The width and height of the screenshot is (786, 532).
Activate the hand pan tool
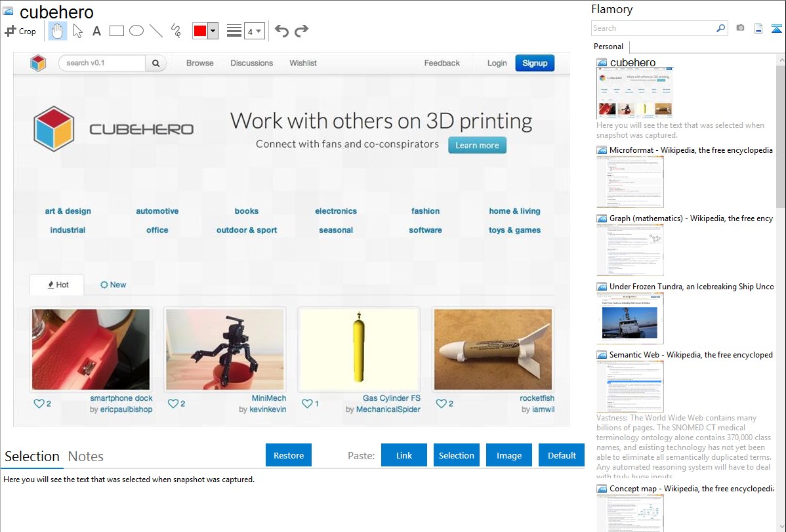click(58, 31)
